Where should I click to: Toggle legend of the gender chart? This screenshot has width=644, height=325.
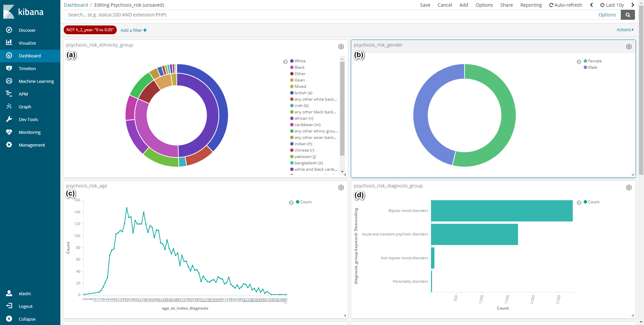click(579, 62)
